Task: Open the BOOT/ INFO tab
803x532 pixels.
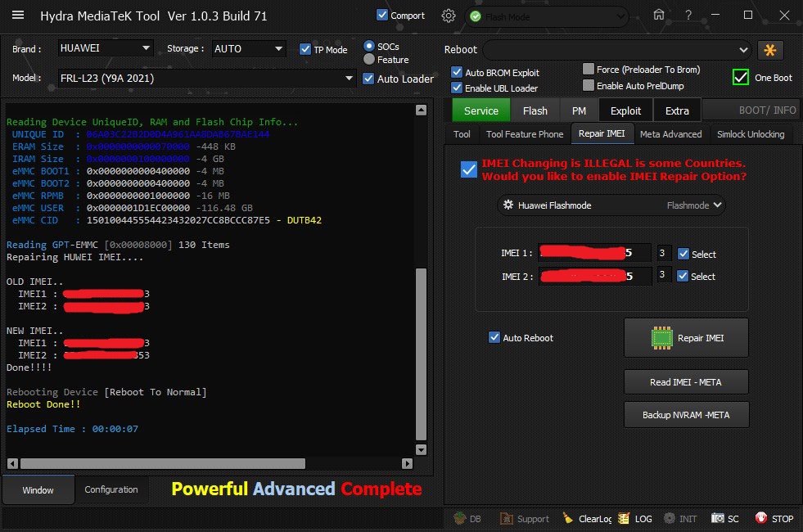Action: pos(751,110)
